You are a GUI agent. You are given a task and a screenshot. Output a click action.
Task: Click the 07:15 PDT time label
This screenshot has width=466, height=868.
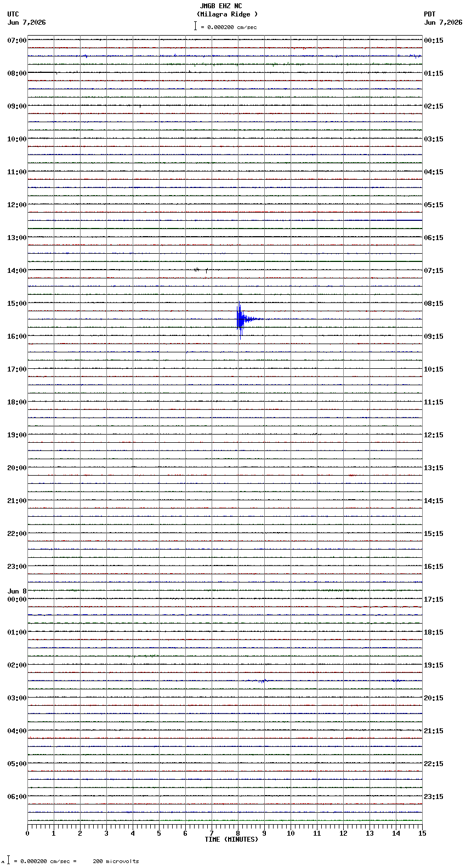[x=434, y=271]
